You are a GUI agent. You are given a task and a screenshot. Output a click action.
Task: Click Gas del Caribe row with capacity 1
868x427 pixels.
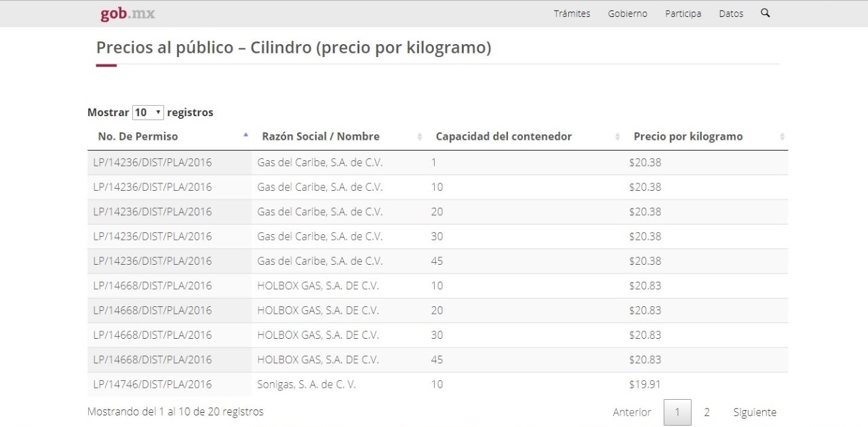point(319,162)
